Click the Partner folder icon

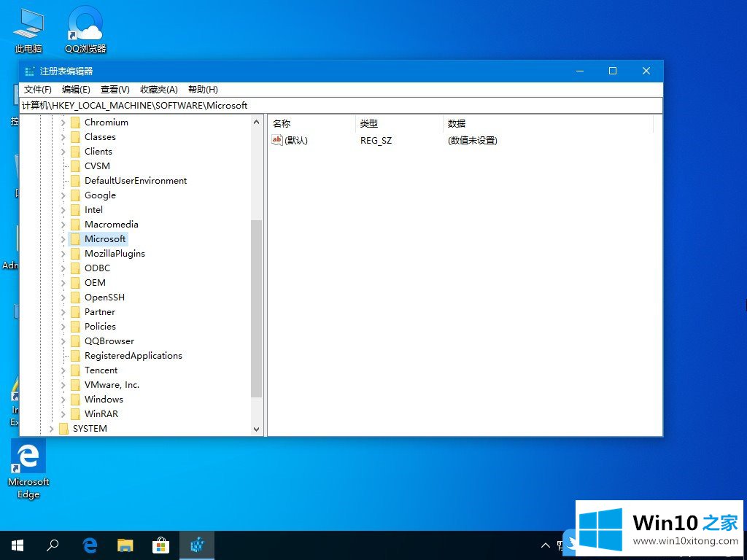[x=75, y=312]
